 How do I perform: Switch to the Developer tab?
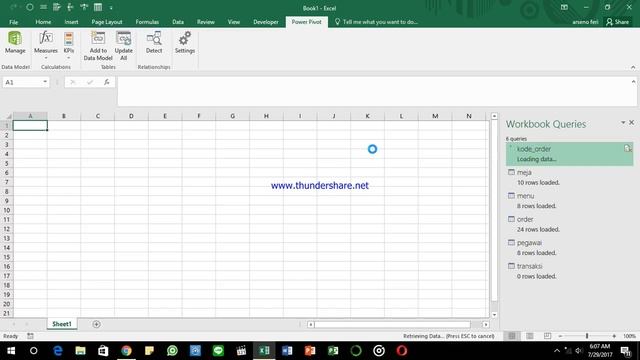[x=266, y=22]
